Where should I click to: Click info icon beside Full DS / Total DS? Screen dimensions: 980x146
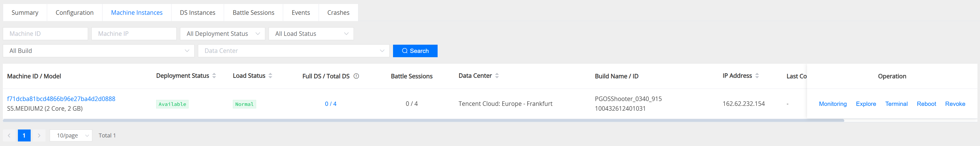point(356,76)
